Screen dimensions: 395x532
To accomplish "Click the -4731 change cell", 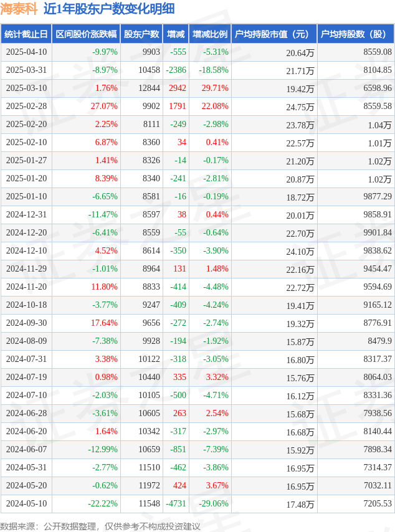I will click(x=176, y=503).
